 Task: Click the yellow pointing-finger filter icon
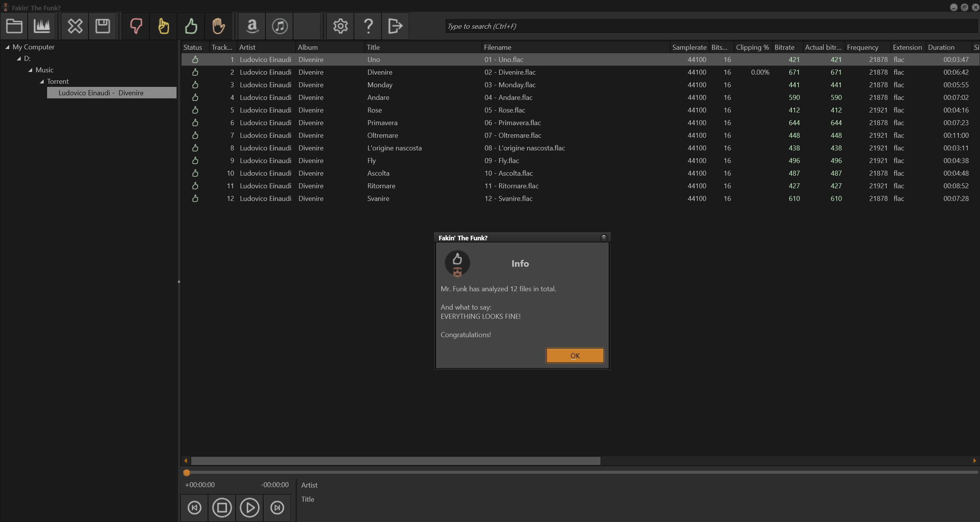coord(164,26)
